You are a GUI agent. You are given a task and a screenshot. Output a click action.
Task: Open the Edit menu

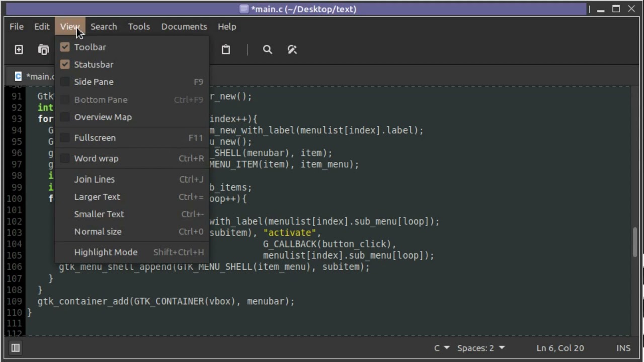tap(42, 26)
